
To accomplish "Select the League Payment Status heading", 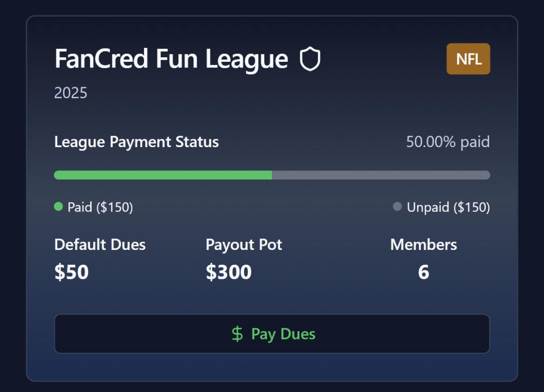I will tap(137, 142).
